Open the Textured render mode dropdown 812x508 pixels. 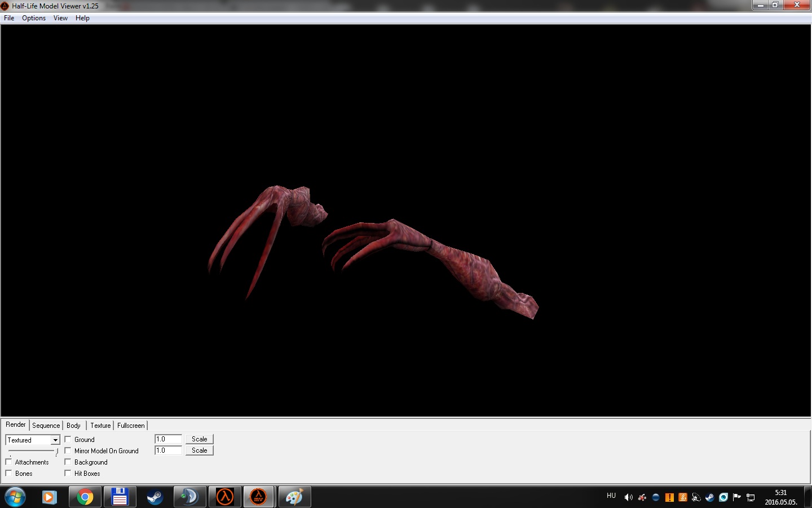tap(55, 440)
